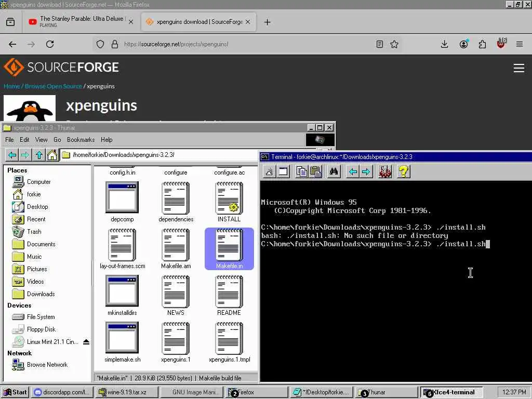Screen dimensions: 532x399
Task: Open Thunar View menu
Action: tap(42, 140)
